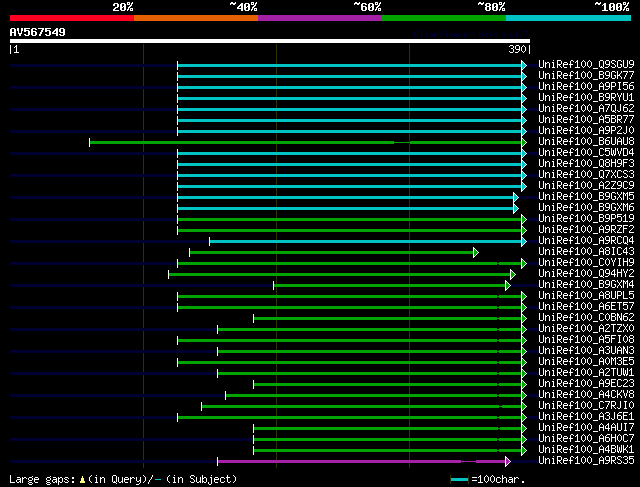The width and height of the screenshot is (640, 487).
Task: Click the UniRef100_Q8H9F3 label
Action: pyautogui.click(x=586, y=164)
